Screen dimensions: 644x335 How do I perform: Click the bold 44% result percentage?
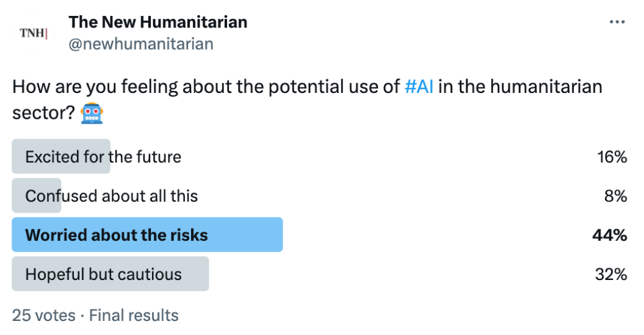click(x=609, y=235)
